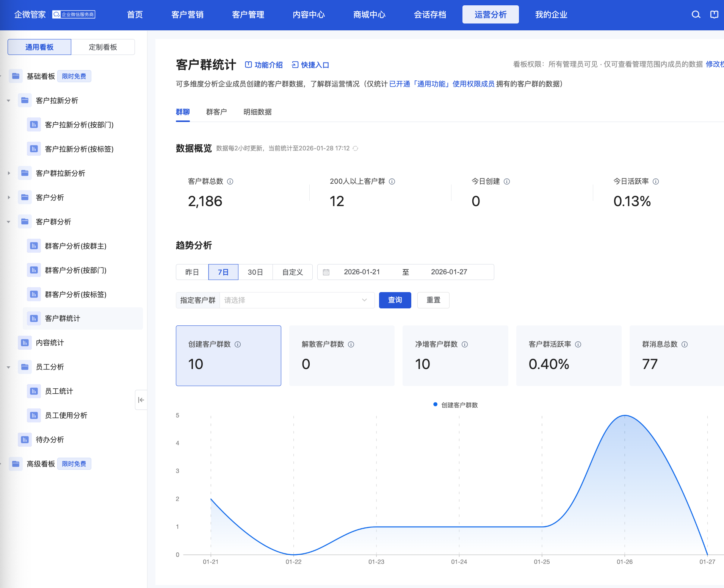Viewport: 724px width, 588px height.
Task: Click the 内容统计 chart icon
Action: tap(25, 343)
